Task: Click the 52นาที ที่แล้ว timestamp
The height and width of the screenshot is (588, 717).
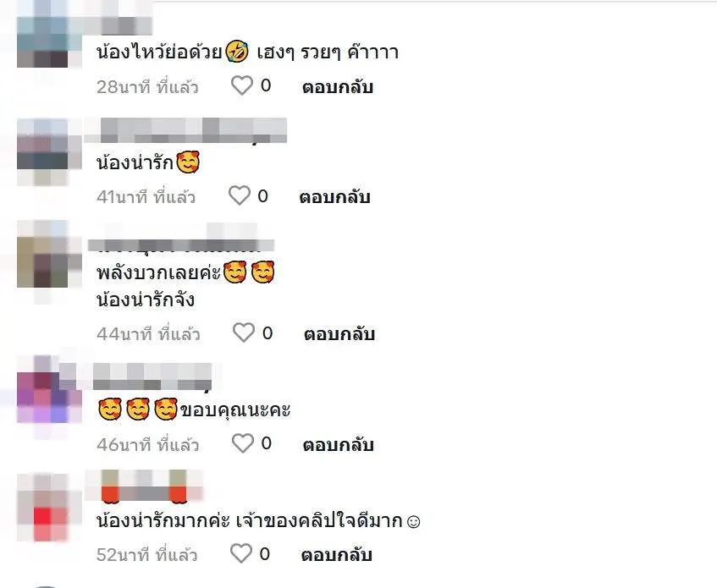Action: point(146,555)
